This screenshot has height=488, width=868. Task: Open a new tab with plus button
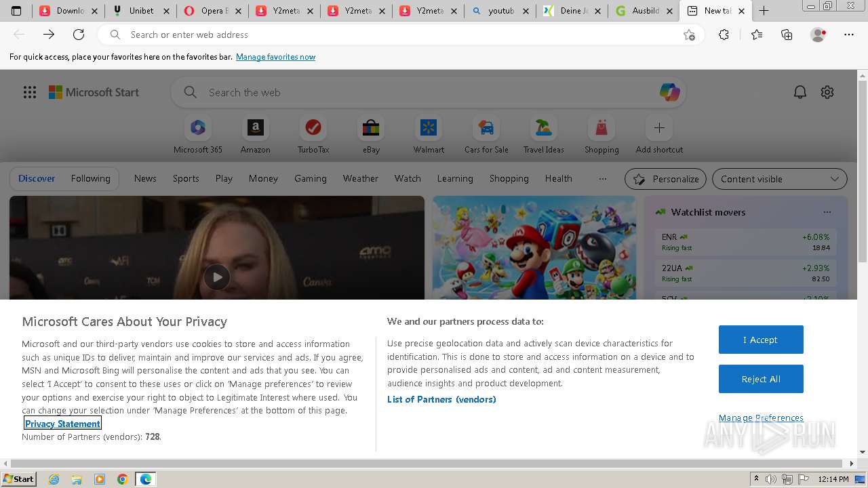point(764,11)
